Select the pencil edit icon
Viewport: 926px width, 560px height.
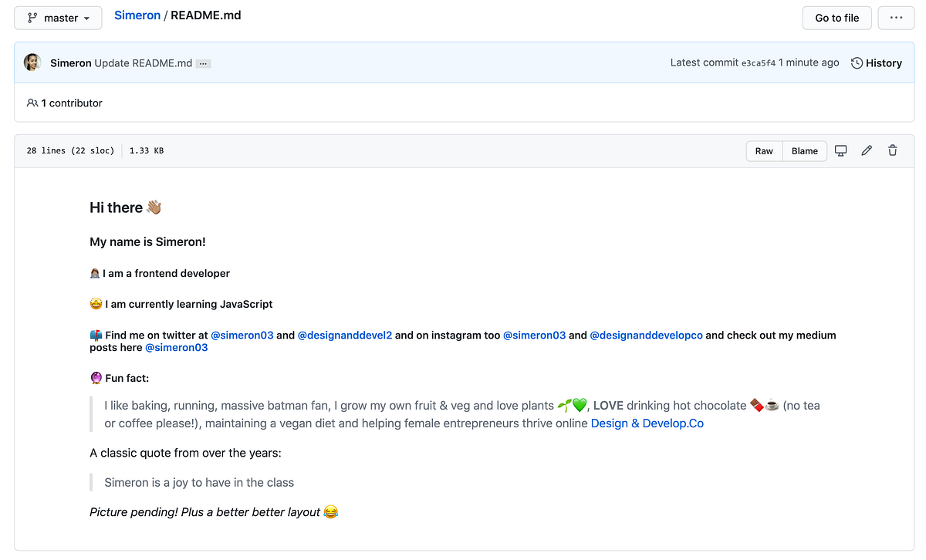point(866,150)
